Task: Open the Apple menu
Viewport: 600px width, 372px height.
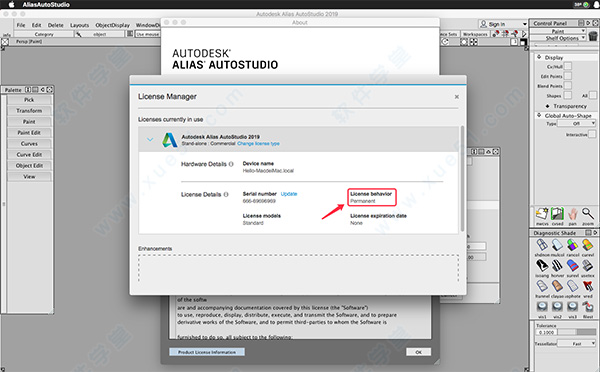Action: (11, 5)
